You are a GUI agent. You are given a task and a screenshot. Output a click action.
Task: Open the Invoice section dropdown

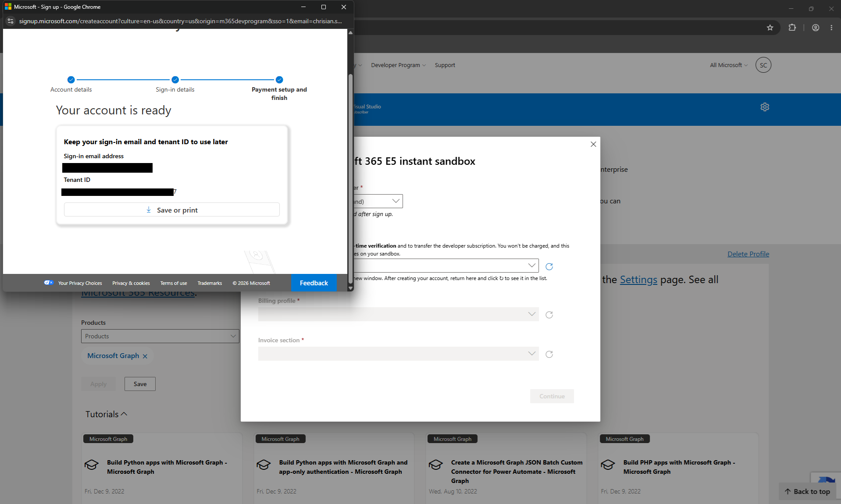398,354
